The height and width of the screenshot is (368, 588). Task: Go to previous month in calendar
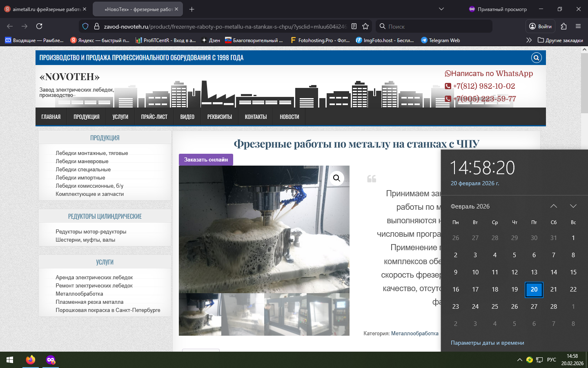[x=553, y=206]
